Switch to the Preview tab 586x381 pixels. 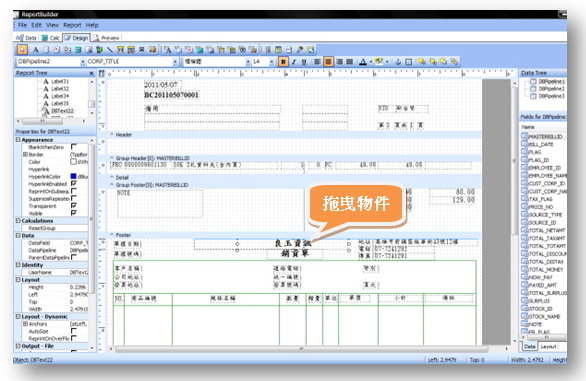pos(107,38)
